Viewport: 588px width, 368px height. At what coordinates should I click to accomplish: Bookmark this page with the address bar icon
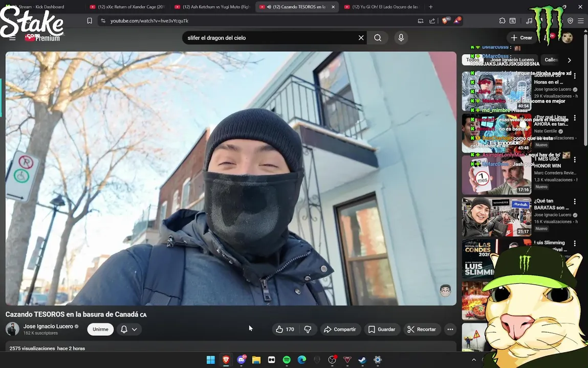click(89, 21)
